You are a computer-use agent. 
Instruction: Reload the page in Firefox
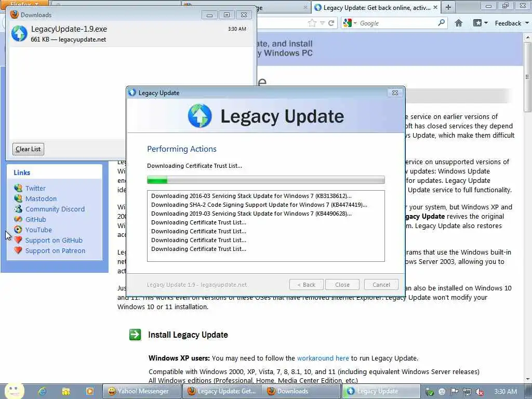(x=331, y=23)
